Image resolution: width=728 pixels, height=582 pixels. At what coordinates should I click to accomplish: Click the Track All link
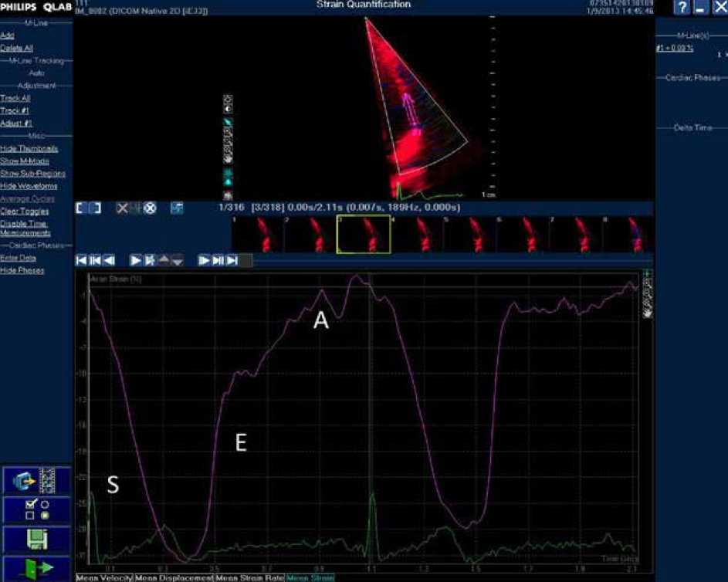[15, 98]
